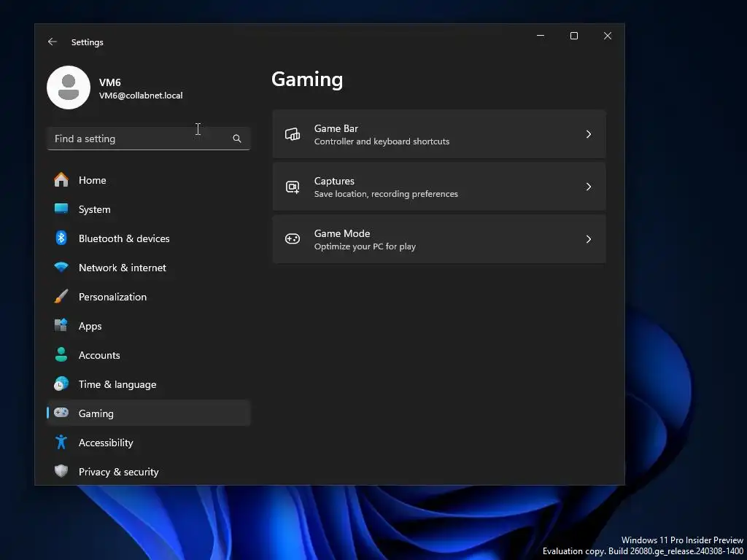Click the Apps icon in sidebar
The height and width of the screenshot is (560, 747).
(61, 325)
